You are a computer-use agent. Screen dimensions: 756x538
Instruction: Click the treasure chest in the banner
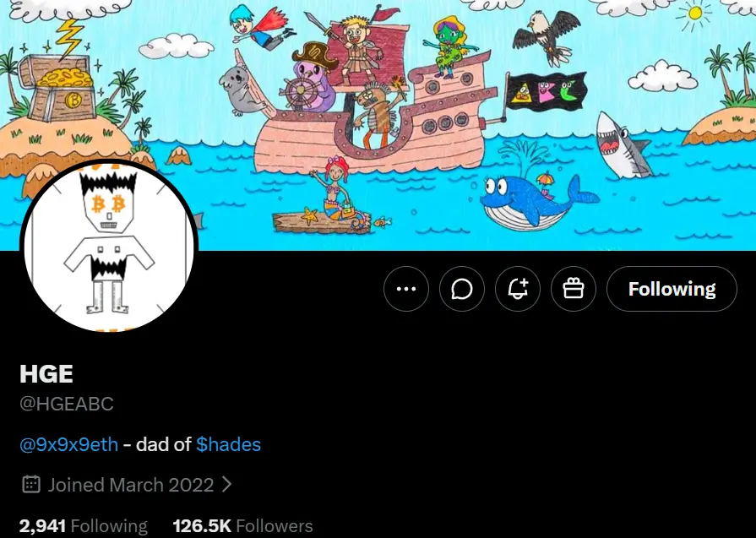[x=60, y=88]
